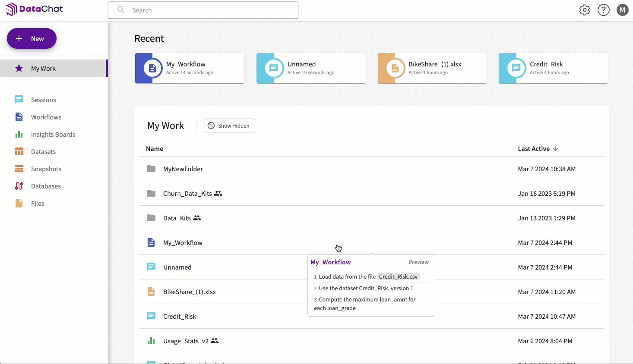Open the Unnamed session from the list

(x=177, y=267)
